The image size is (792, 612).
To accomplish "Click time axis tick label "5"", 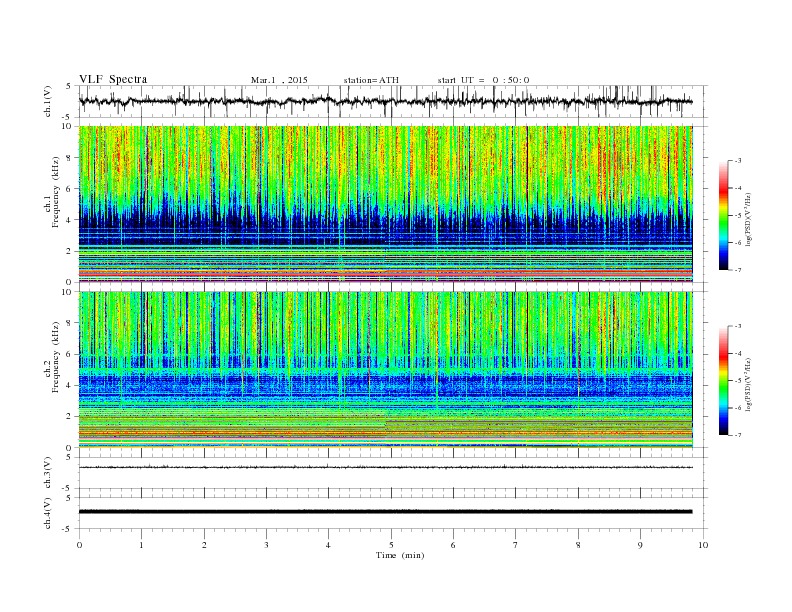I will click(391, 545).
